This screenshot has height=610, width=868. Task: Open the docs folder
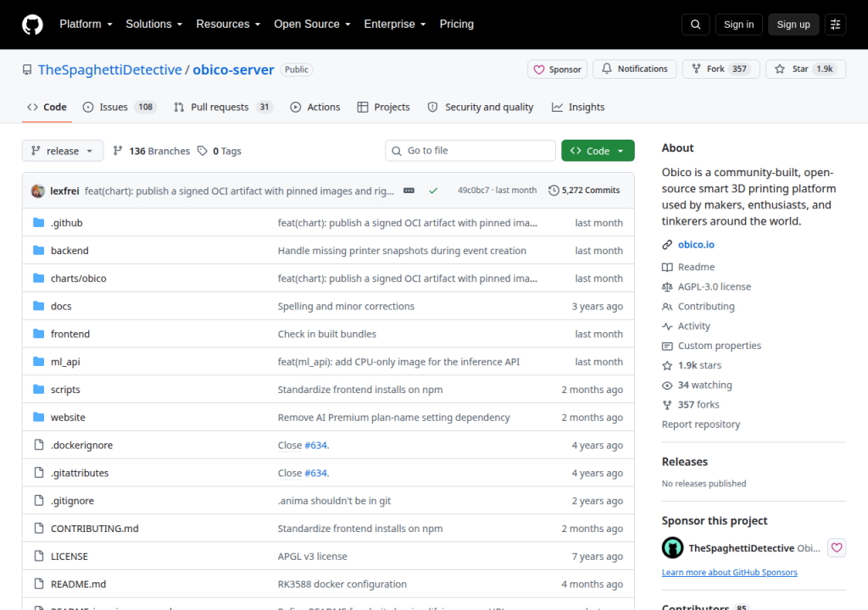(x=61, y=306)
